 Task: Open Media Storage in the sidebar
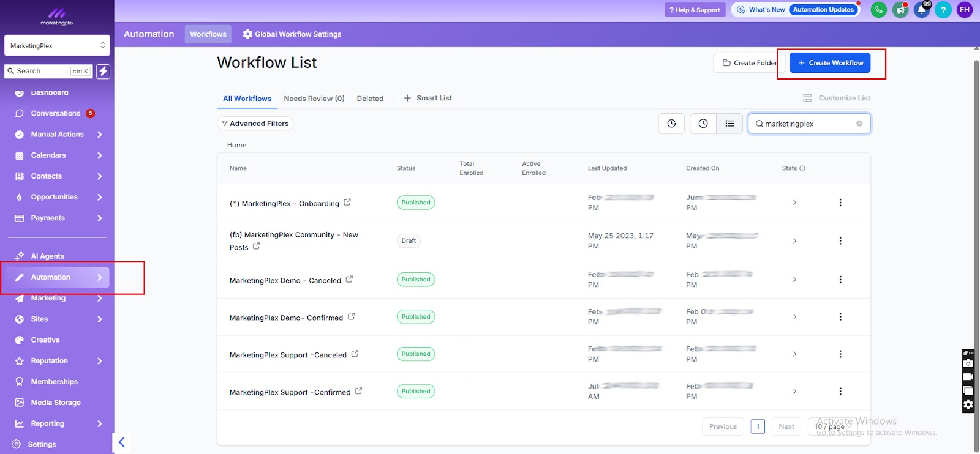57,403
